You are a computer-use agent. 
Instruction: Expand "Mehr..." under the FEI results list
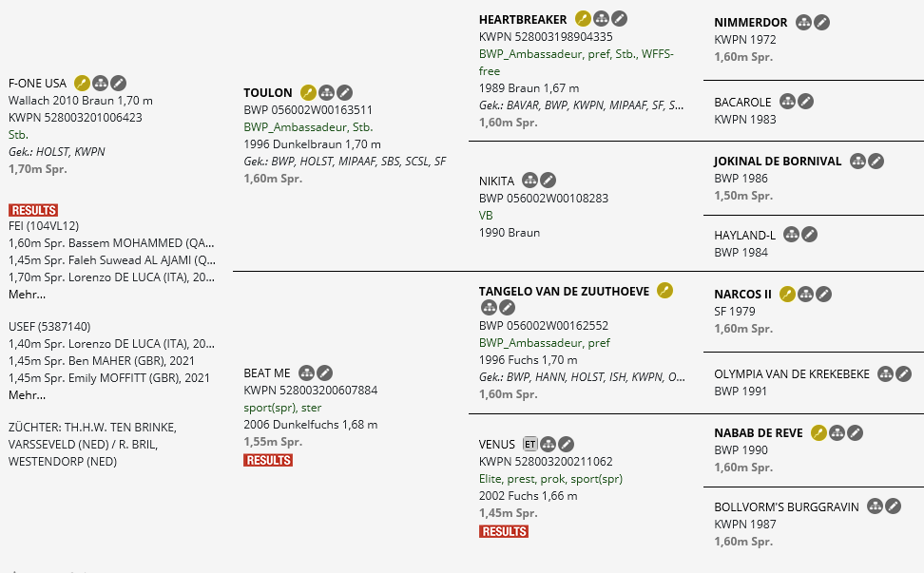click(27, 295)
